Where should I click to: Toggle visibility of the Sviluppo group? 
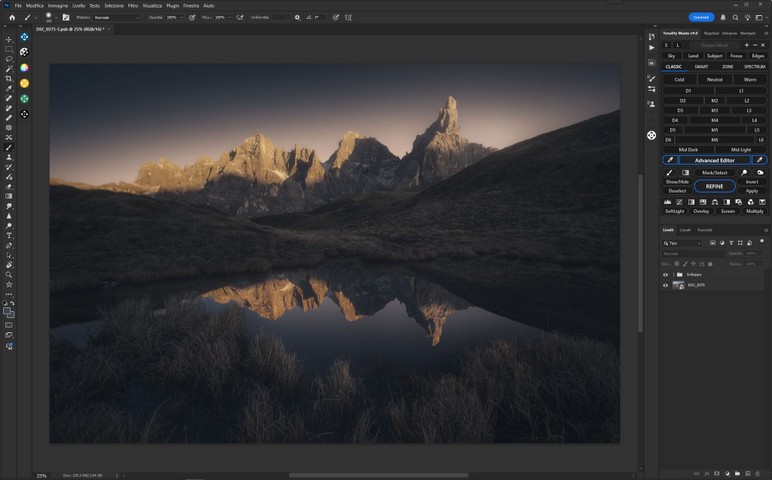pyautogui.click(x=666, y=274)
